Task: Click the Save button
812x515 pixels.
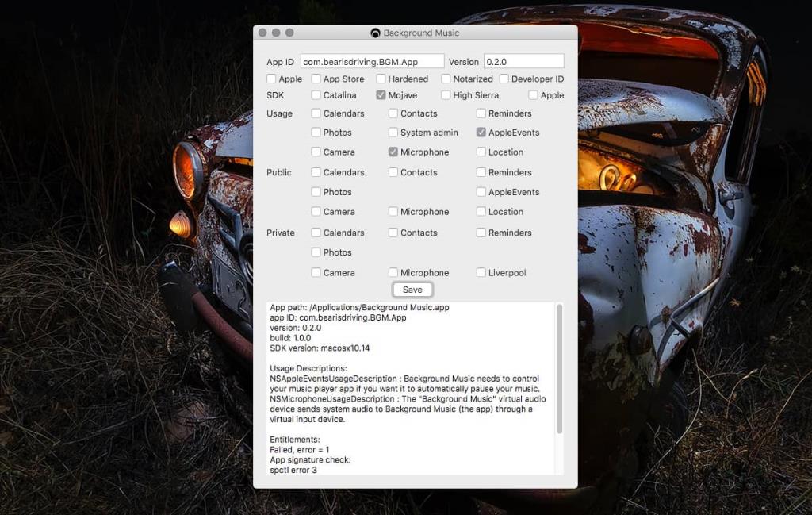Action: coord(412,290)
